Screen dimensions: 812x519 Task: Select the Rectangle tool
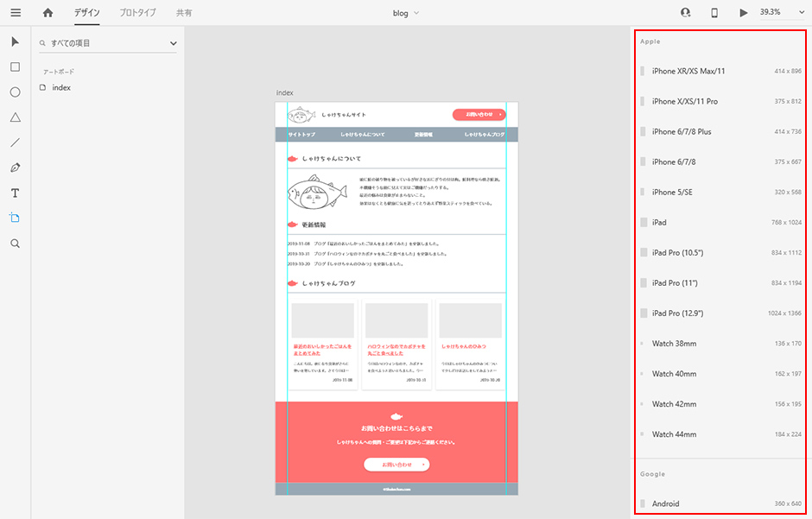click(15, 66)
